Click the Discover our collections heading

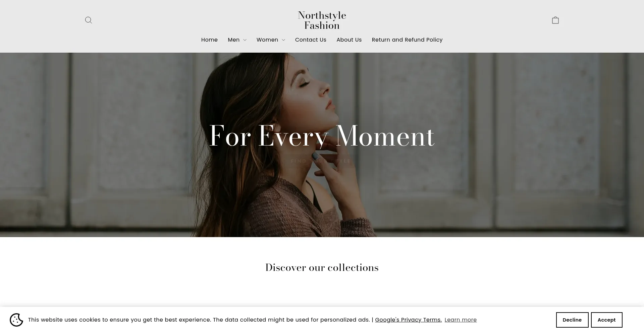[x=322, y=267]
